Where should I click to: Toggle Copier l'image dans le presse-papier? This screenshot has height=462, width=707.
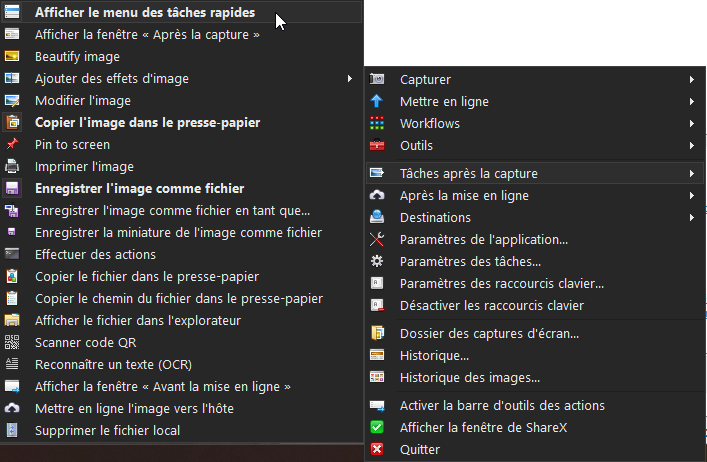pyautogui.click(x=147, y=123)
